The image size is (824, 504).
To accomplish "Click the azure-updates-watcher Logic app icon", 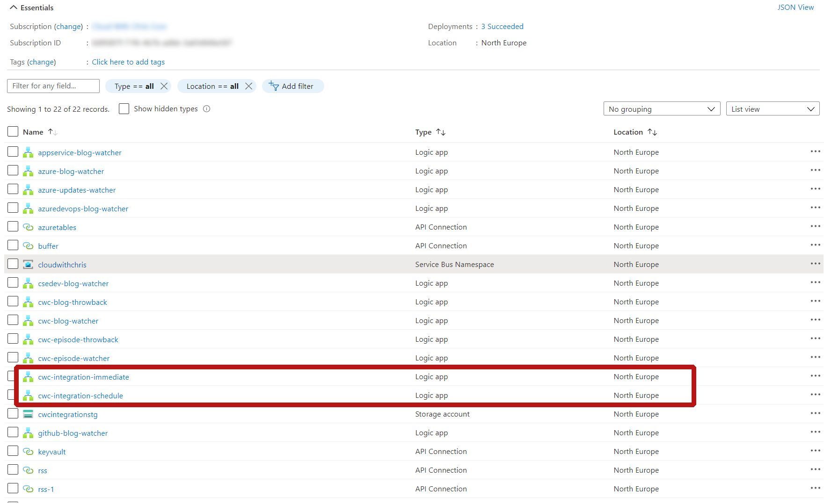I will coord(28,190).
